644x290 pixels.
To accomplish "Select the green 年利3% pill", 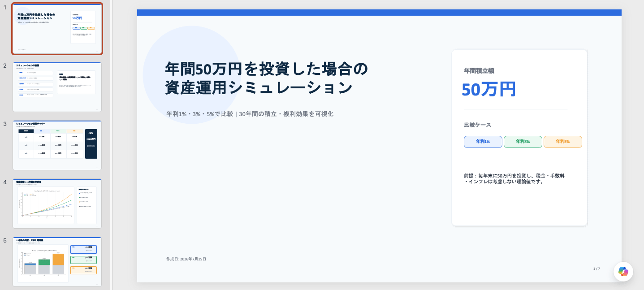I will pos(523,142).
